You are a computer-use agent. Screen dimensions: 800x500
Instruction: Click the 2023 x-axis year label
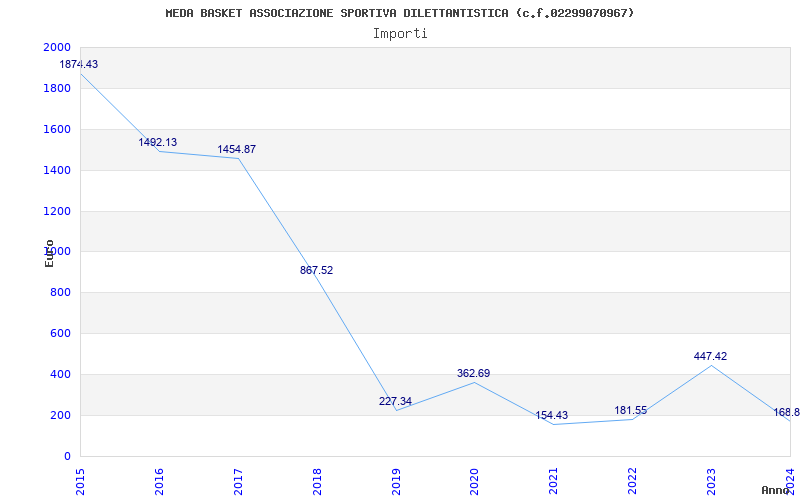(711, 482)
